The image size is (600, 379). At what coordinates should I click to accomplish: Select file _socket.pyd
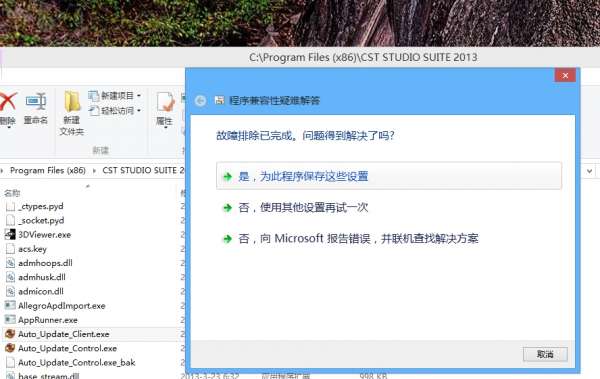[41, 221]
